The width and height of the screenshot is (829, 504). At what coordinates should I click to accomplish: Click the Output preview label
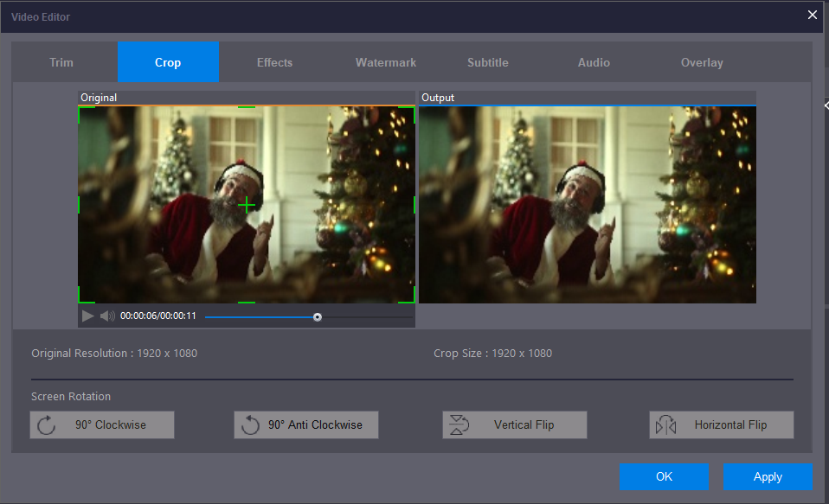click(438, 98)
